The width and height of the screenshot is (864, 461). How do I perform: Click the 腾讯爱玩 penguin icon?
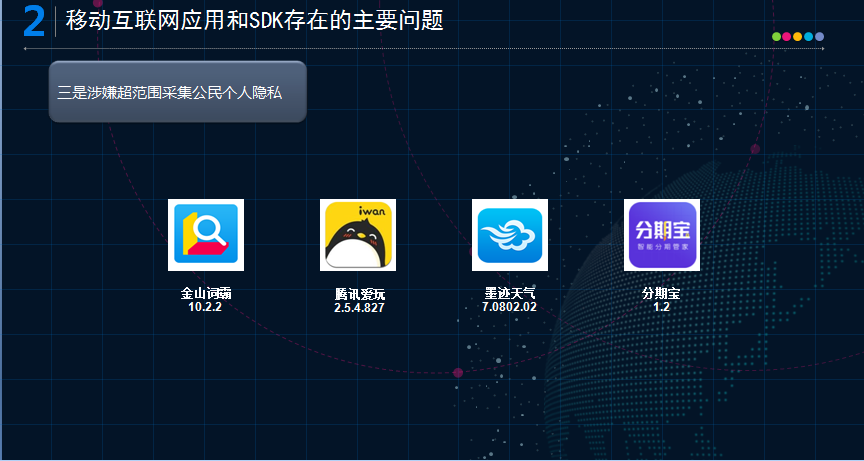tap(358, 235)
